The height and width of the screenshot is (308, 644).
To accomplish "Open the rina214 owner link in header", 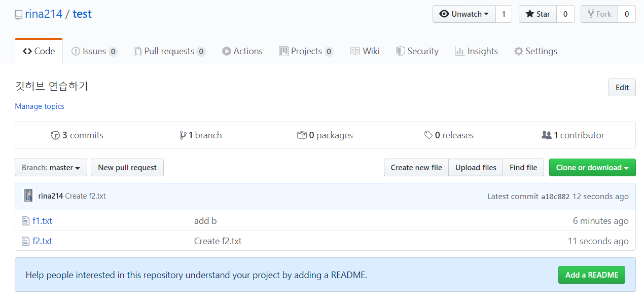I will [44, 14].
